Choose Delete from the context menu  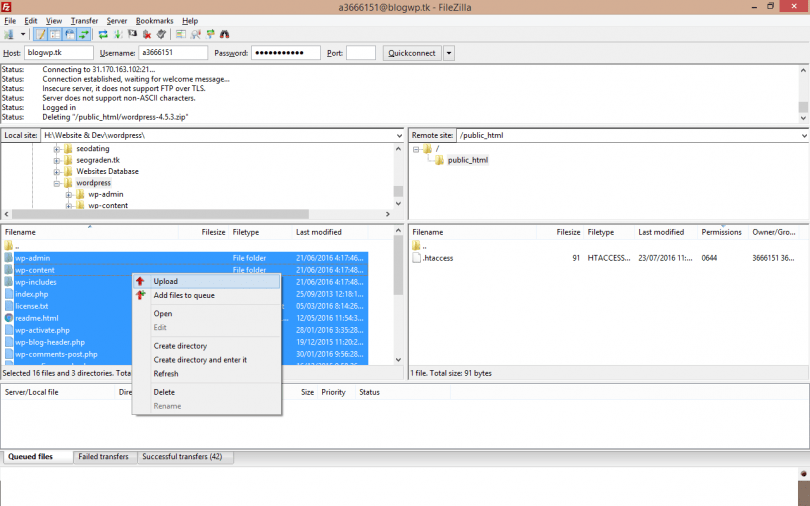[207, 392]
